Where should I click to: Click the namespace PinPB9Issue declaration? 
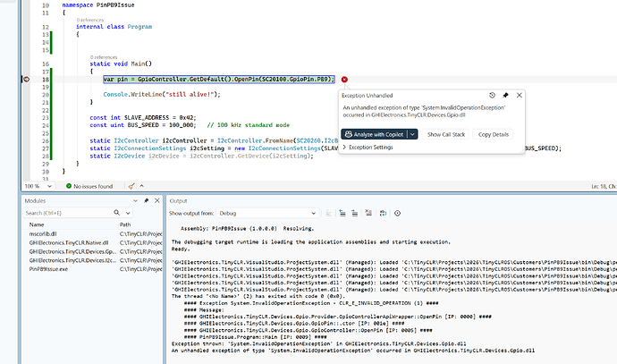(98, 5)
